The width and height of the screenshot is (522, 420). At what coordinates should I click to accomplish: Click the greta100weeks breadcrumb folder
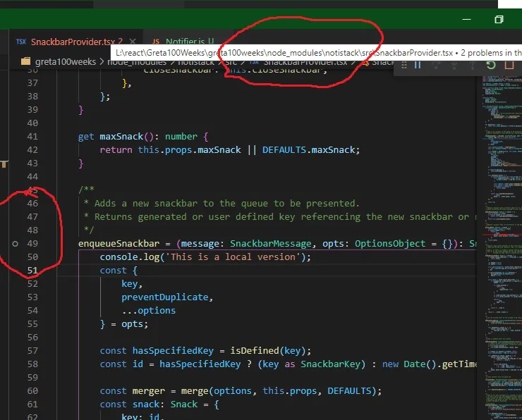click(x=65, y=62)
